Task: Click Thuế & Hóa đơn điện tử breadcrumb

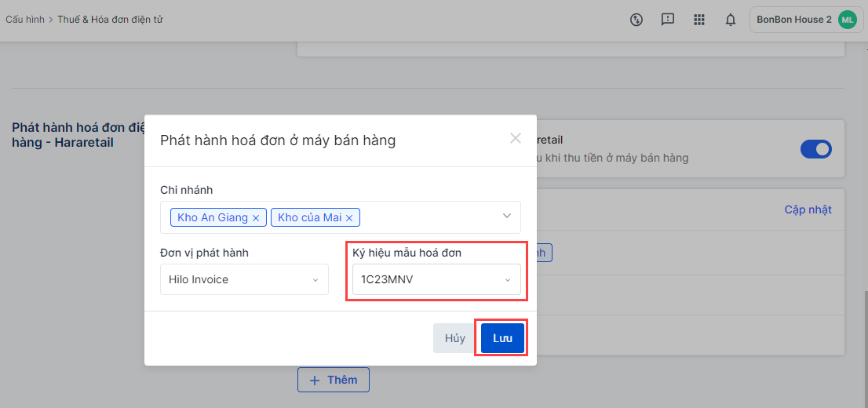Action: (x=110, y=20)
